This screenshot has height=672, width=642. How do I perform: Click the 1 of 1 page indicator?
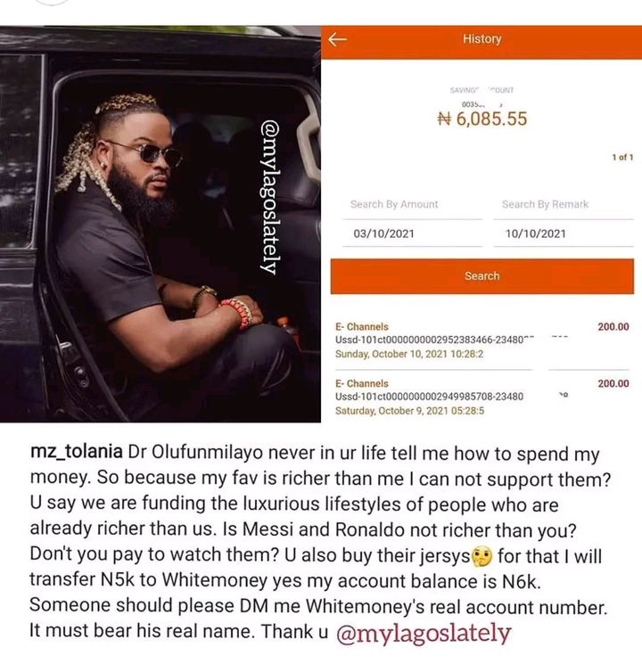[622, 157]
